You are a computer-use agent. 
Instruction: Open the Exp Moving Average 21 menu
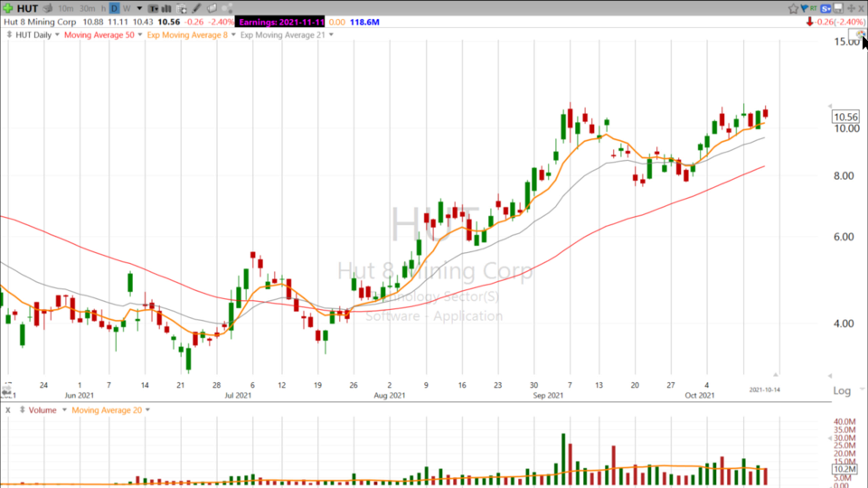tap(330, 34)
